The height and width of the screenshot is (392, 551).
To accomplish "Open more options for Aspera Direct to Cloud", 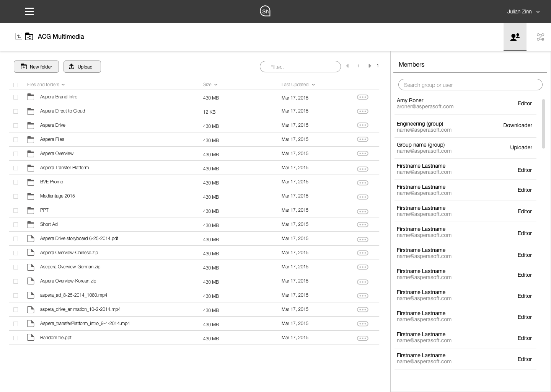I will 362,111.
